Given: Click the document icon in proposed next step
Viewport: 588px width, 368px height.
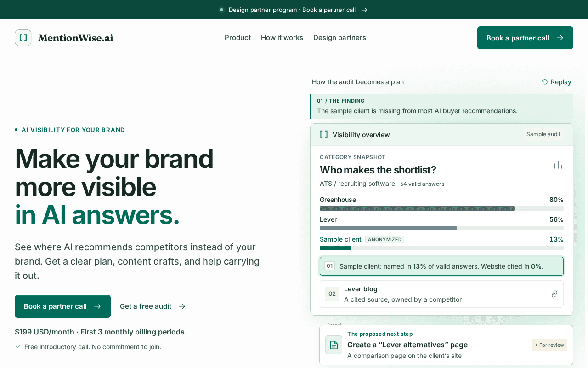Looking at the screenshot, I should [334, 345].
